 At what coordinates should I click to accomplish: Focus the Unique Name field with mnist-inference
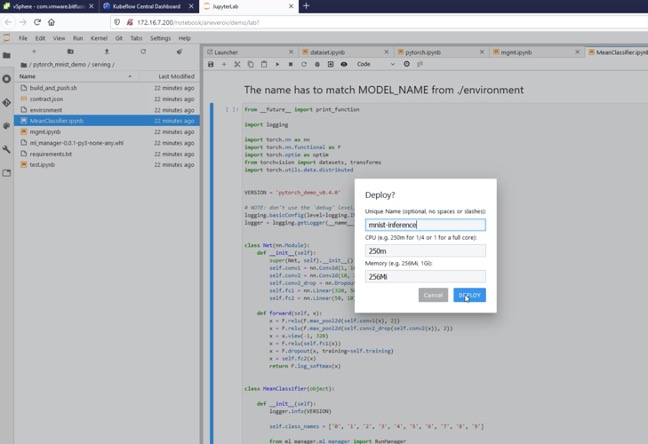click(x=425, y=225)
